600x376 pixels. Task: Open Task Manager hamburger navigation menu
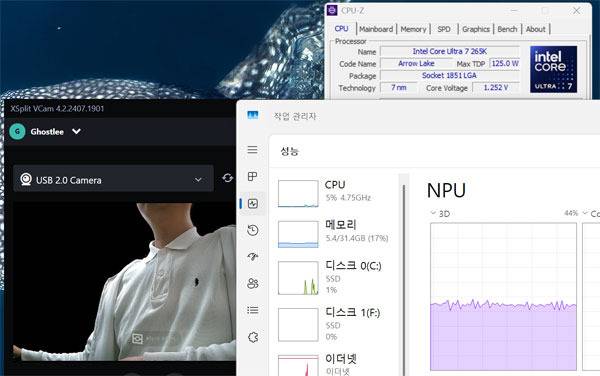click(x=252, y=150)
